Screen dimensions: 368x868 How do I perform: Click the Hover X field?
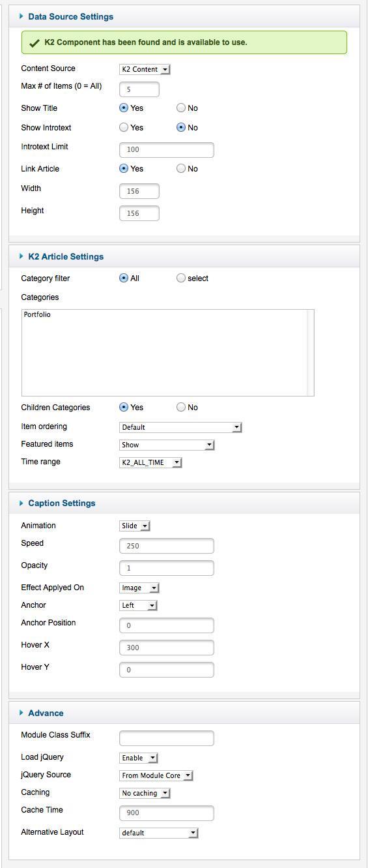coord(167,648)
